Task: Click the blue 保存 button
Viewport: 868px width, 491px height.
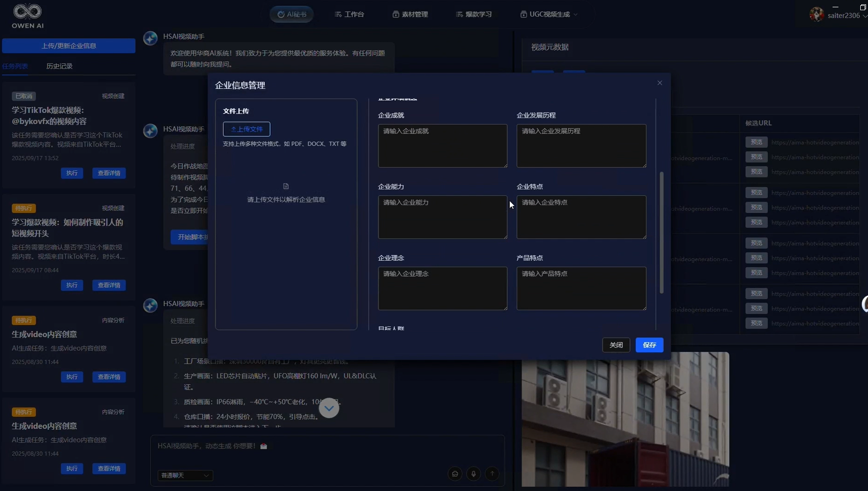Action: 649,345
